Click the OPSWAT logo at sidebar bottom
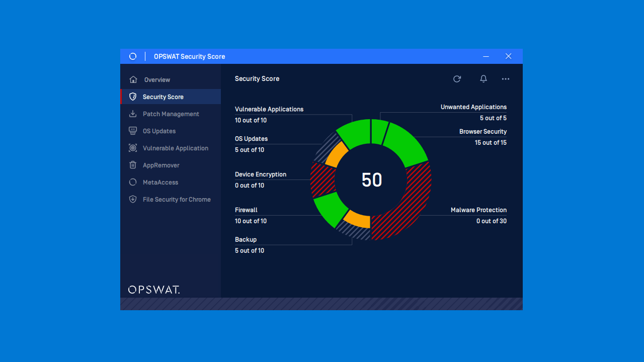The height and width of the screenshot is (362, 644). pyautogui.click(x=154, y=290)
